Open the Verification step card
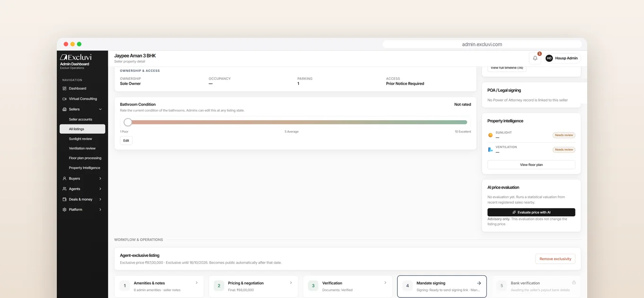Image resolution: width=644 pixels, height=298 pixels. click(x=348, y=286)
